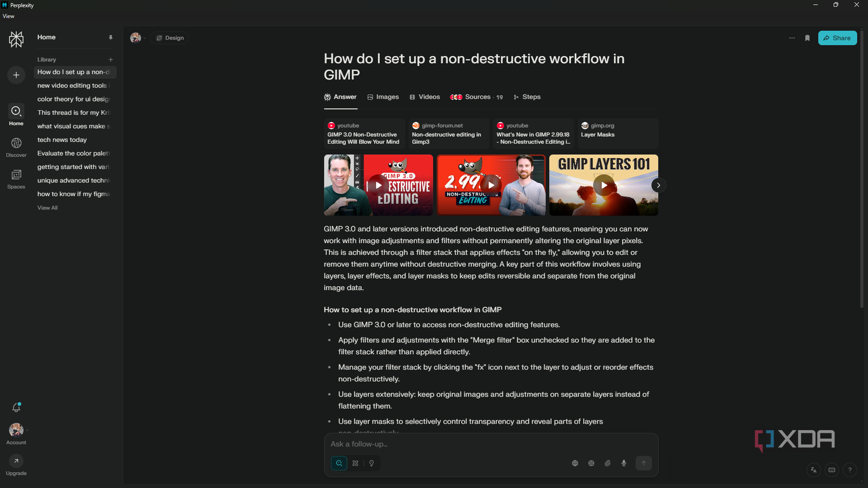Start a new thread with plus button
Viewport: 868px width, 488px height.
click(x=16, y=75)
